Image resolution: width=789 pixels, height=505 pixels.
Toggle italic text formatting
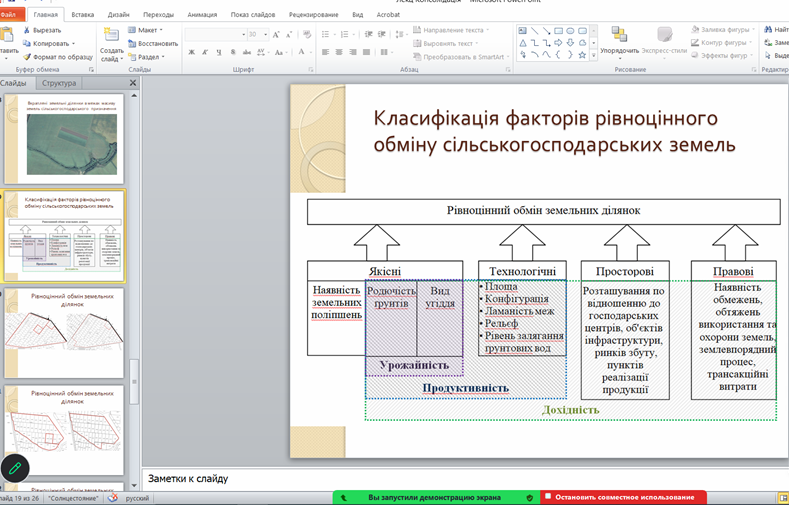(x=205, y=52)
